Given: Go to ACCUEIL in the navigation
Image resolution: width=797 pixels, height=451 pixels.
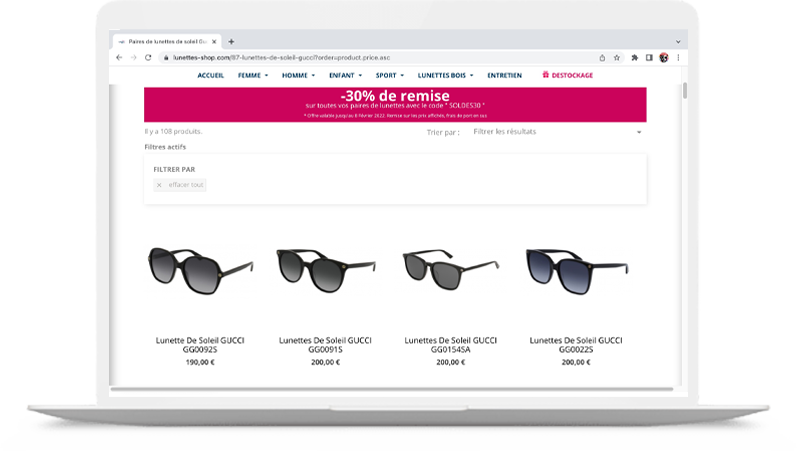Looking at the screenshot, I should (x=210, y=75).
